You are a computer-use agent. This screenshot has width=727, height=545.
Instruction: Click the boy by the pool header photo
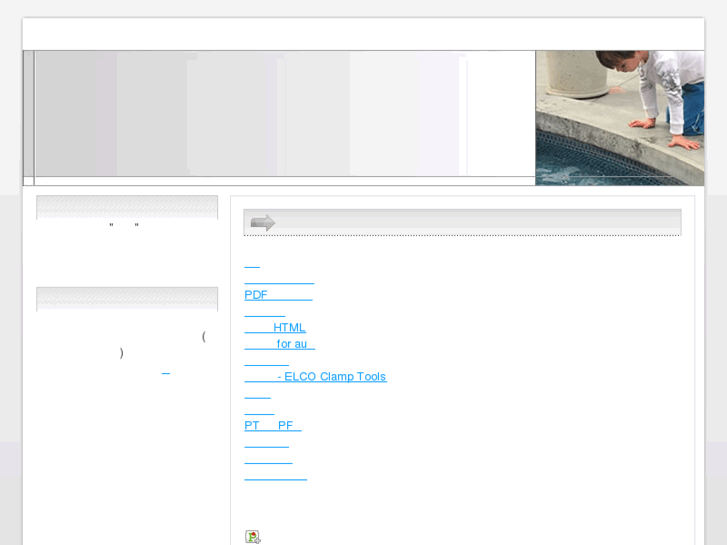(619, 118)
